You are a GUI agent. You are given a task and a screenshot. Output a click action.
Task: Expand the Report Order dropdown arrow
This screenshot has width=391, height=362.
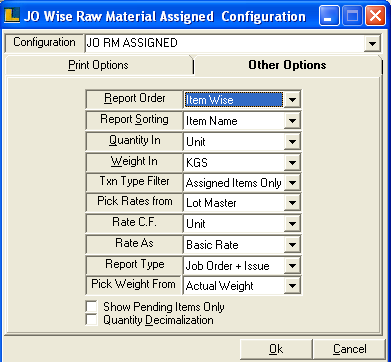pos(292,100)
